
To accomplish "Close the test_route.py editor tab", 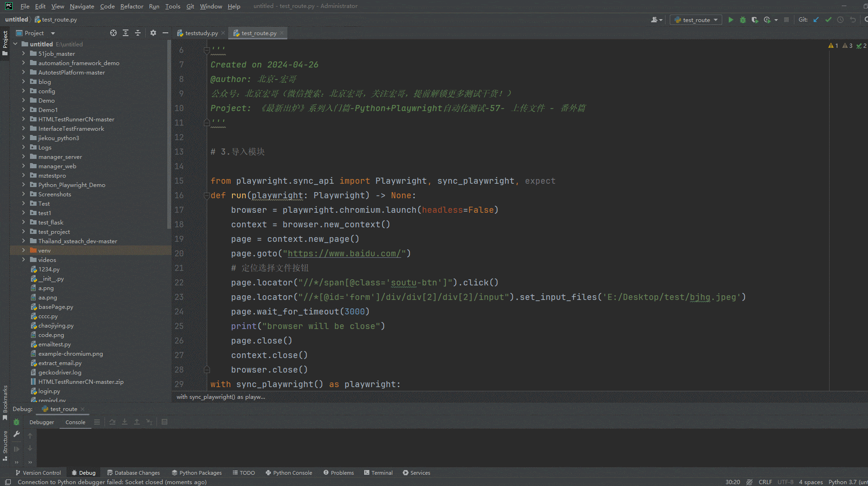I will 282,33.
